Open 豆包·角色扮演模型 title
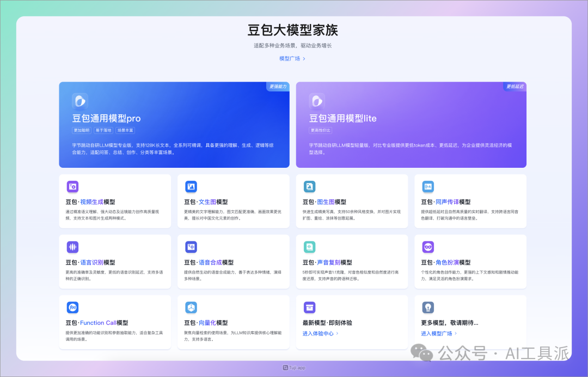 coord(446,262)
